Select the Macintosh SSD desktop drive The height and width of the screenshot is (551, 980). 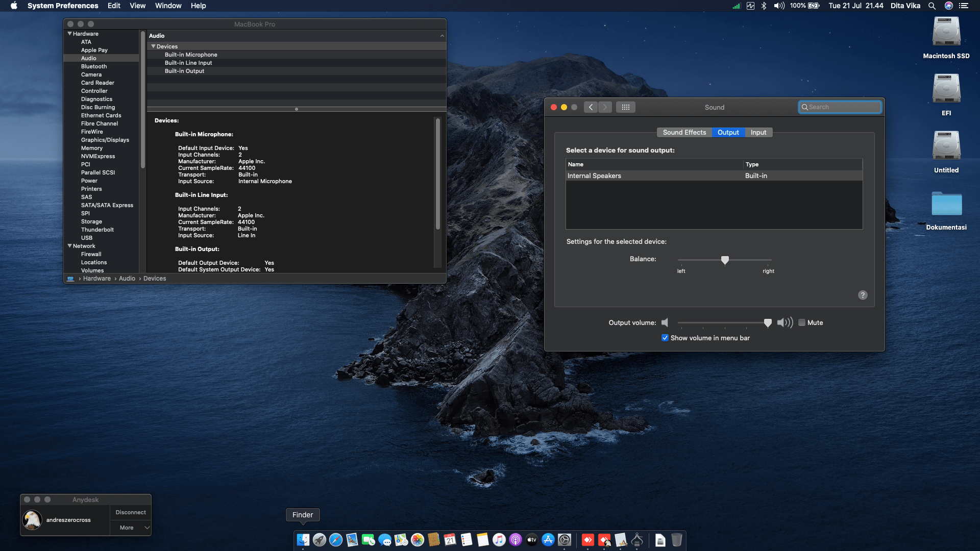click(946, 38)
